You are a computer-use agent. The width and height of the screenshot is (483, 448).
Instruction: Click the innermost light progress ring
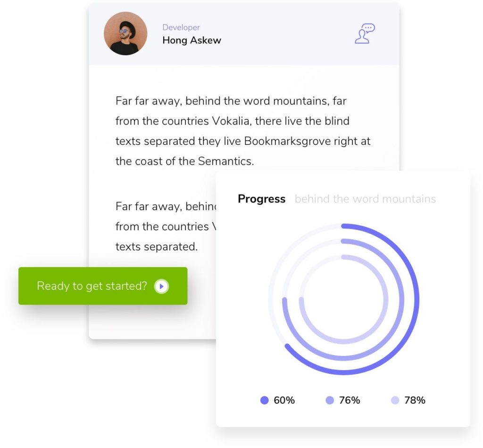(385, 299)
